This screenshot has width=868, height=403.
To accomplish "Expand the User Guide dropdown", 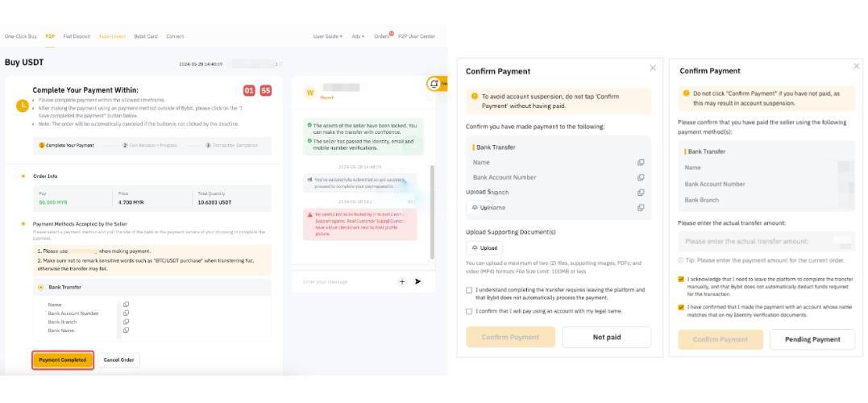I will [327, 36].
